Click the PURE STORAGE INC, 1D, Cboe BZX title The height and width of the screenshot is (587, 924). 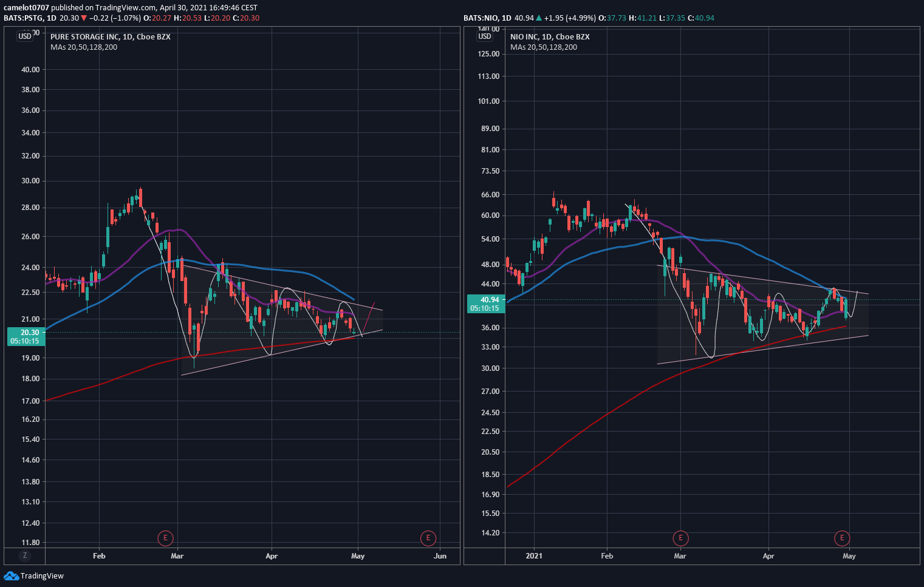[x=110, y=36]
